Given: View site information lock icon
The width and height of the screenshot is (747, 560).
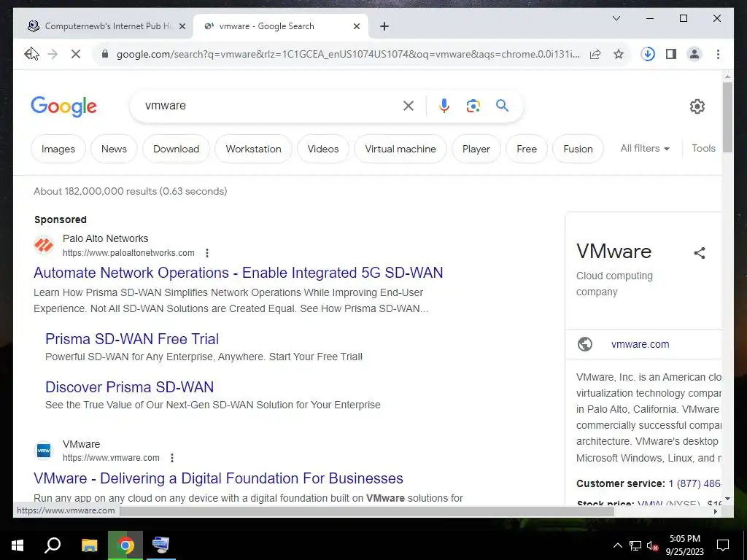Looking at the screenshot, I should click(105, 54).
